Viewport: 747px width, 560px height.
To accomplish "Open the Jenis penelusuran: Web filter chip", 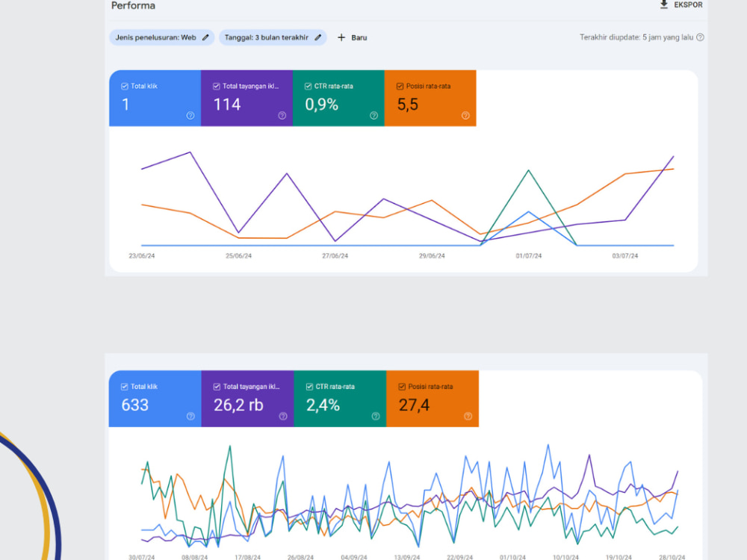I will pos(162,37).
